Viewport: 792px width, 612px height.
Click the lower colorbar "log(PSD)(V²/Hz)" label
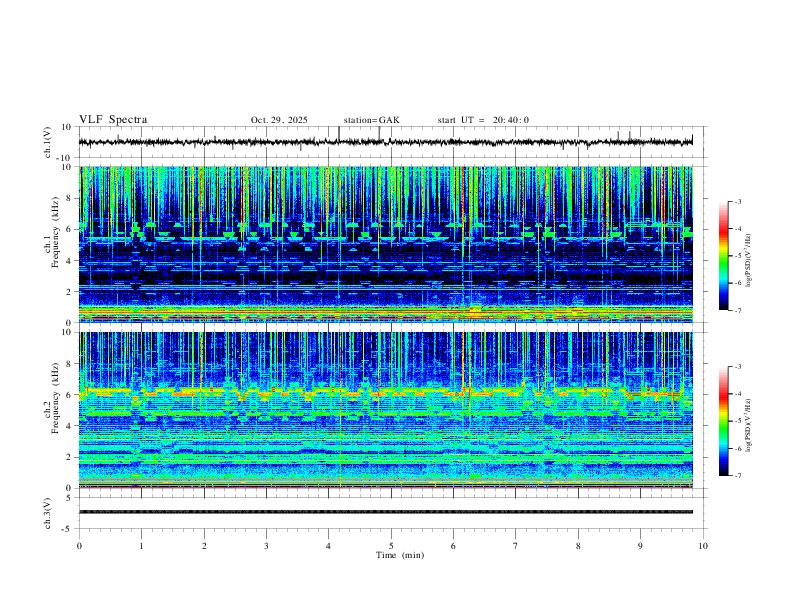coord(748,425)
